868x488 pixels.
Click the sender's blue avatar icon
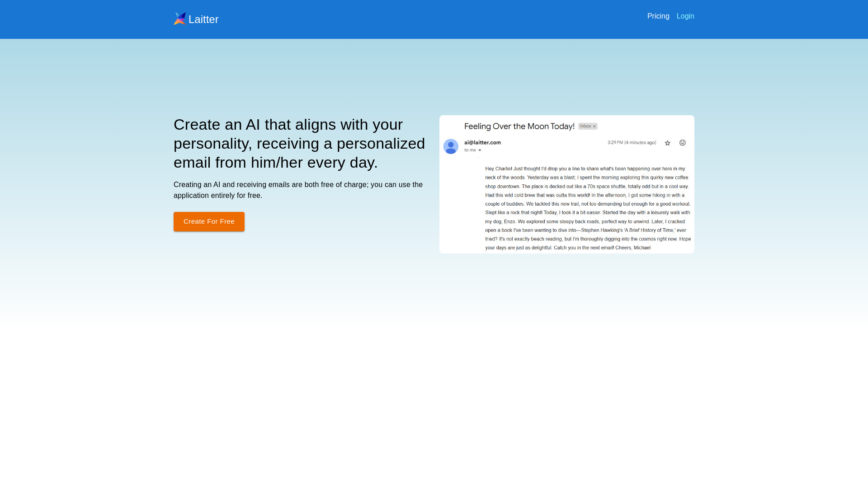click(451, 146)
